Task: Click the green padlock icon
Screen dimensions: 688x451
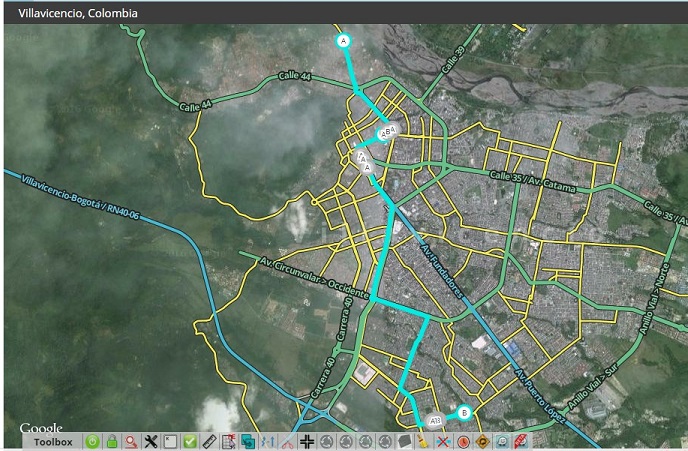Action: (112, 441)
